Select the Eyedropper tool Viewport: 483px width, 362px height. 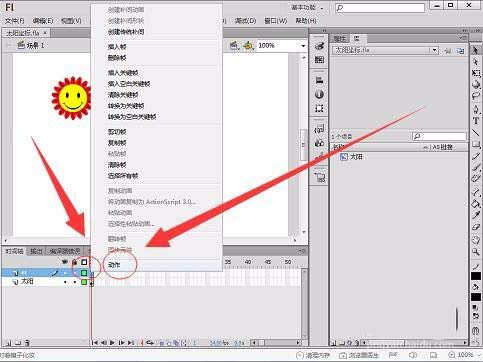point(476,215)
